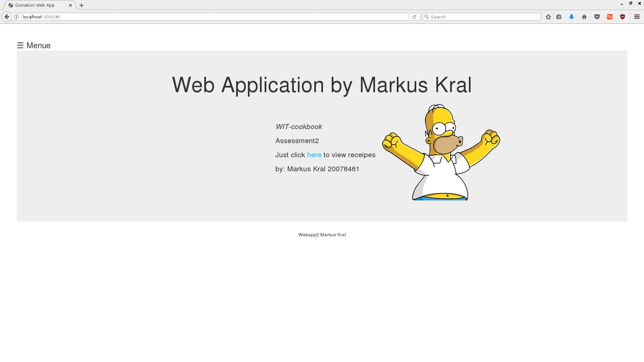The width and height of the screenshot is (644, 362).
Task: Bookmark this page with the star icon
Action: click(548, 17)
